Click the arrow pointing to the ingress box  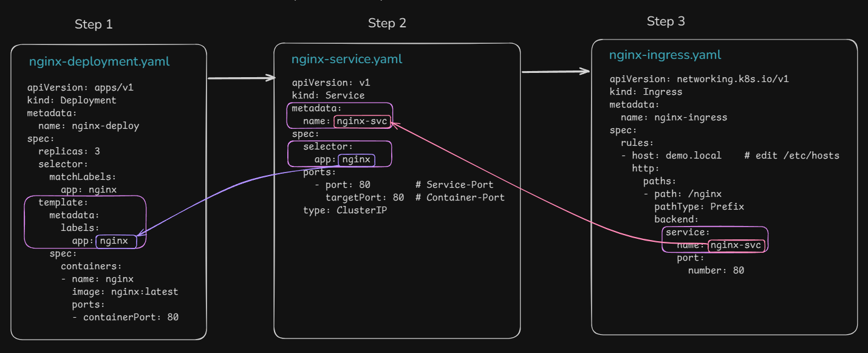pos(556,72)
